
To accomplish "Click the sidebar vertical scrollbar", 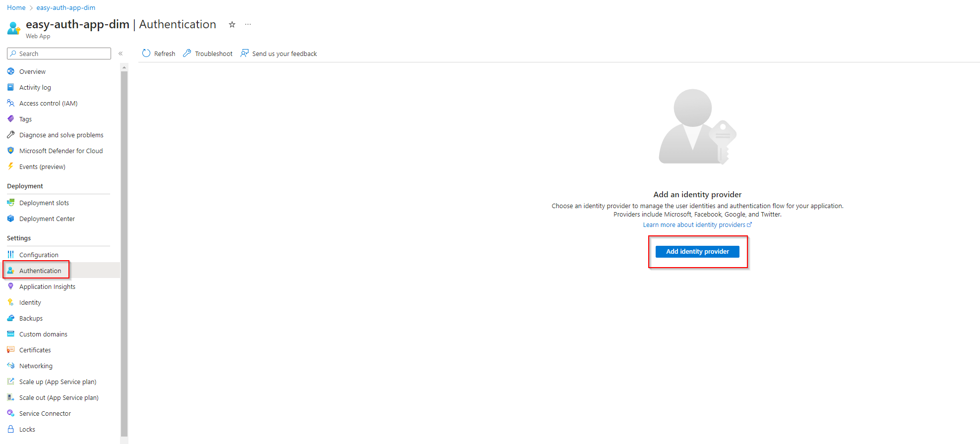I will pos(124,253).
